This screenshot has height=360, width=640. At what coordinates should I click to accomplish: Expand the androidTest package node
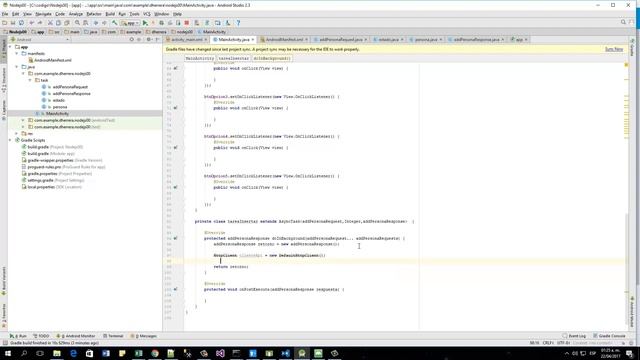pos(24,120)
